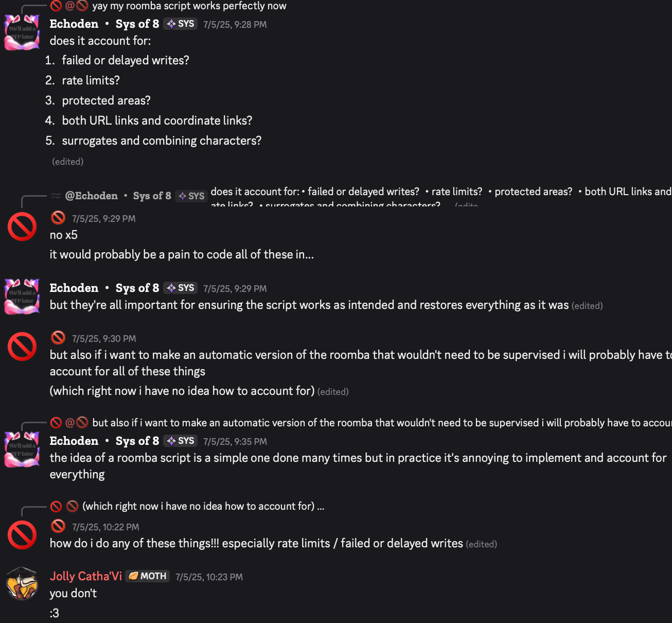Click the SYS tag badge at 9:28 PM
The image size is (672, 623).
click(x=181, y=24)
